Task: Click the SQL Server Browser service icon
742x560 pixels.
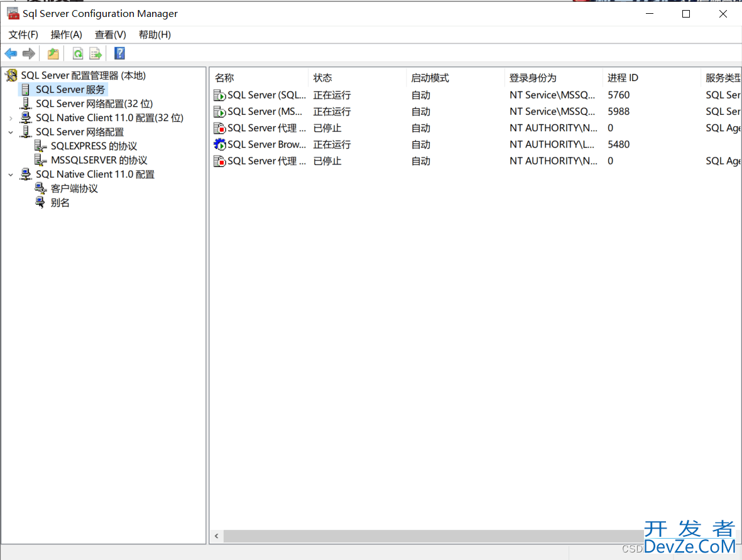Action: pyautogui.click(x=219, y=145)
